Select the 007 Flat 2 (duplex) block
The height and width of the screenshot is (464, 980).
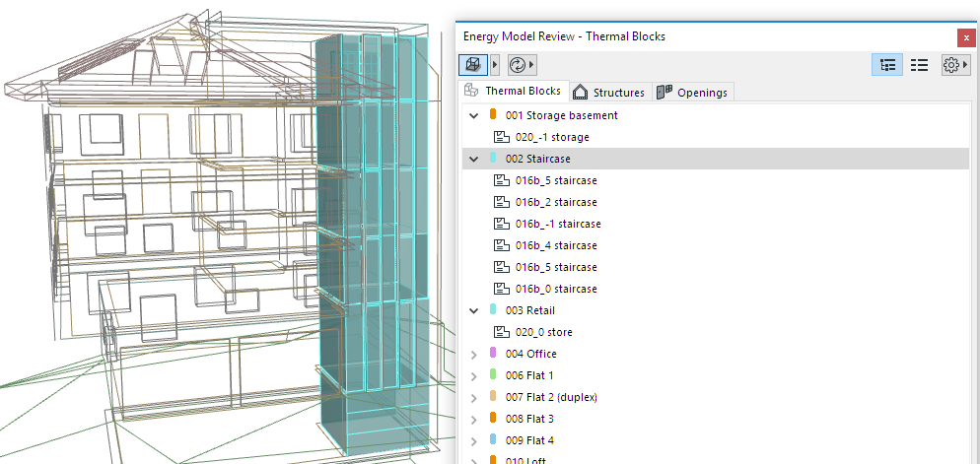click(551, 397)
